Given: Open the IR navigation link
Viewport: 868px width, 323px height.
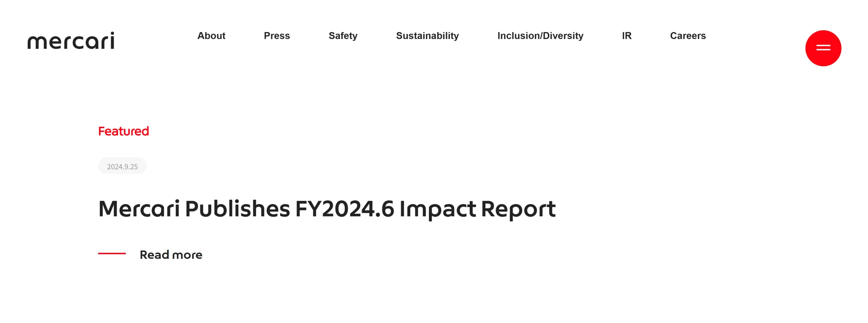Looking at the screenshot, I should coord(627,36).
